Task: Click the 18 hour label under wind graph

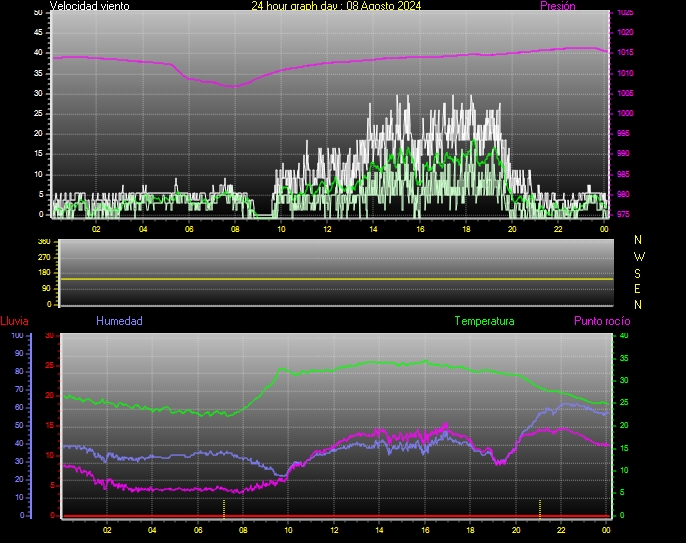Action: [466, 229]
